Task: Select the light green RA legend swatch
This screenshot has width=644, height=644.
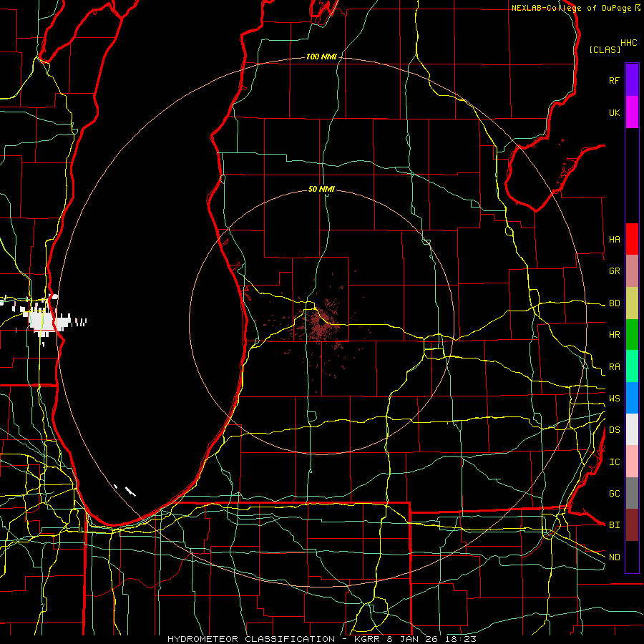Action: [632, 366]
